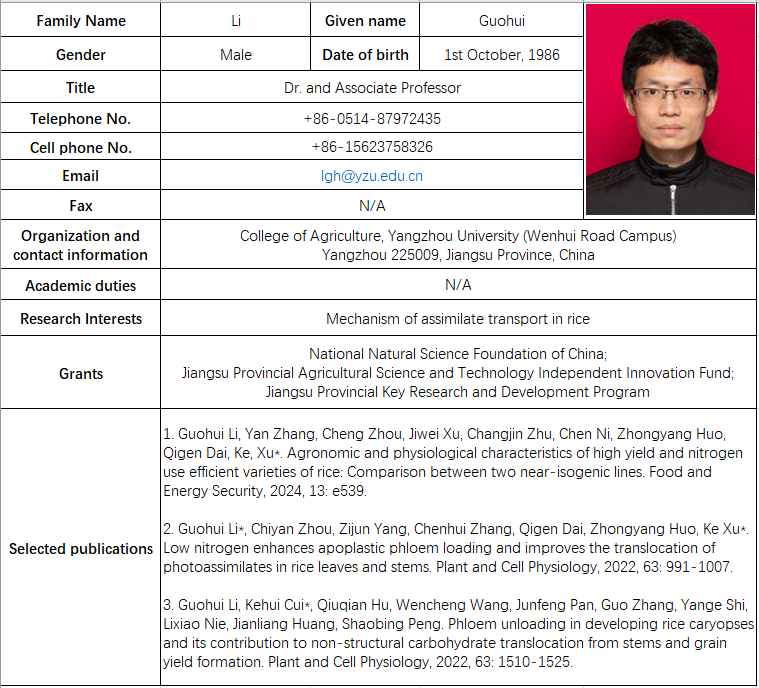Click the National Natural Science Foundation grant
This screenshot has width=759, height=688.
(x=458, y=354)
